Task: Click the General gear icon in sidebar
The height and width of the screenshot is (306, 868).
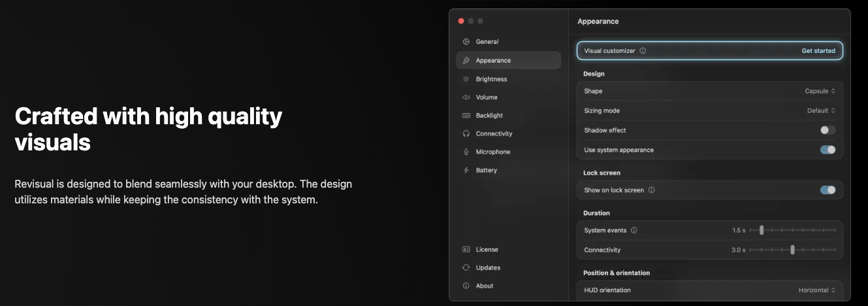Action: coord(466,42)
